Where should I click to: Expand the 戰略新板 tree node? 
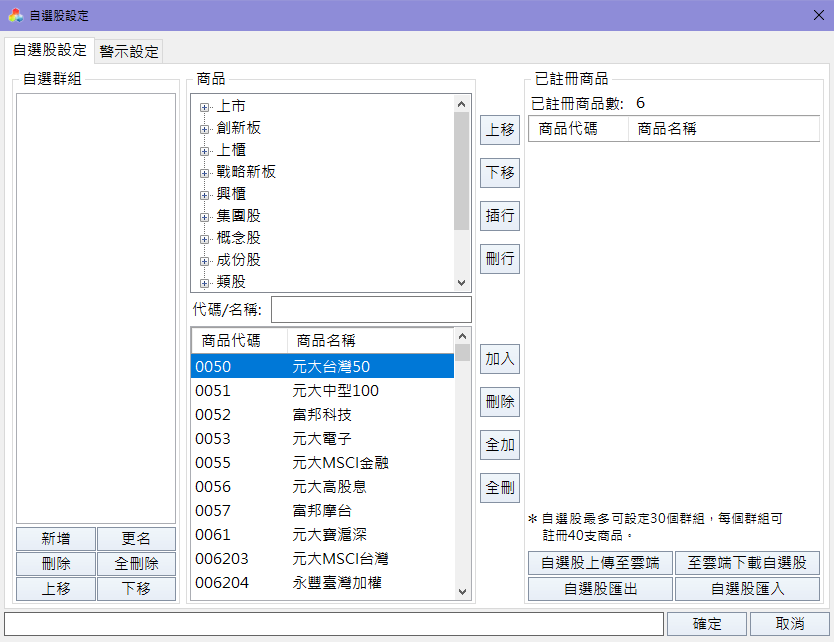click(x=204, y=173)
